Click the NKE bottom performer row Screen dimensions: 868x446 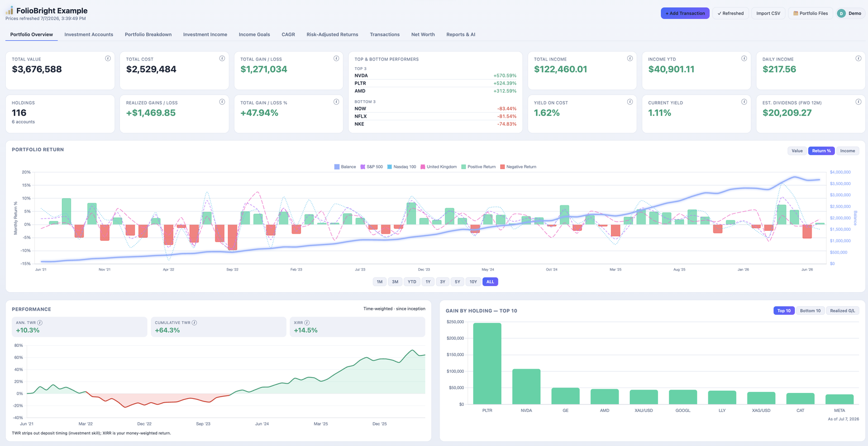pos(435,124)
